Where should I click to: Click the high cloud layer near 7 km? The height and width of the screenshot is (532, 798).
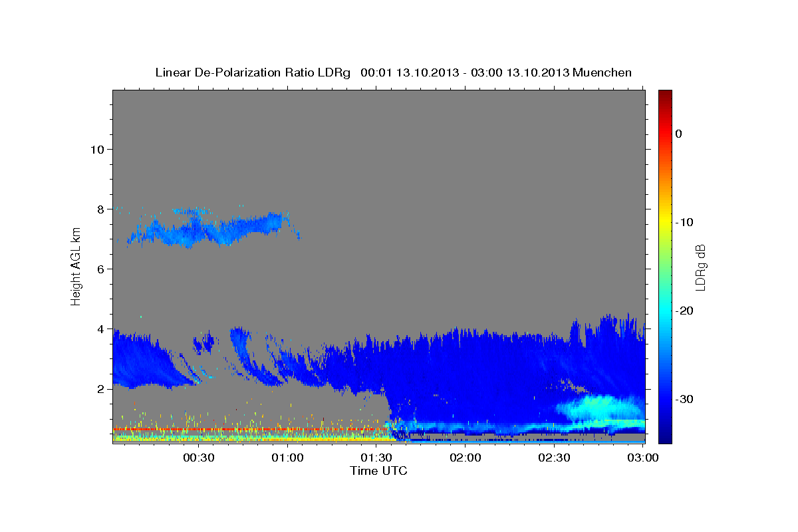(x=213, y=228)
